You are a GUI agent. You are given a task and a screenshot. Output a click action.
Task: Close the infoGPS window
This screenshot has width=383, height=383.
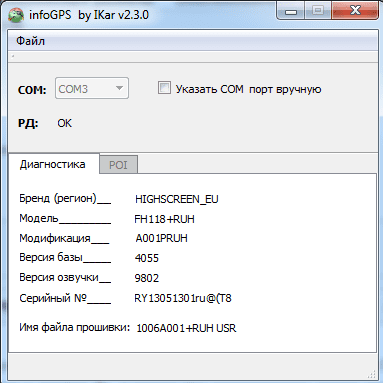point(355,12)
